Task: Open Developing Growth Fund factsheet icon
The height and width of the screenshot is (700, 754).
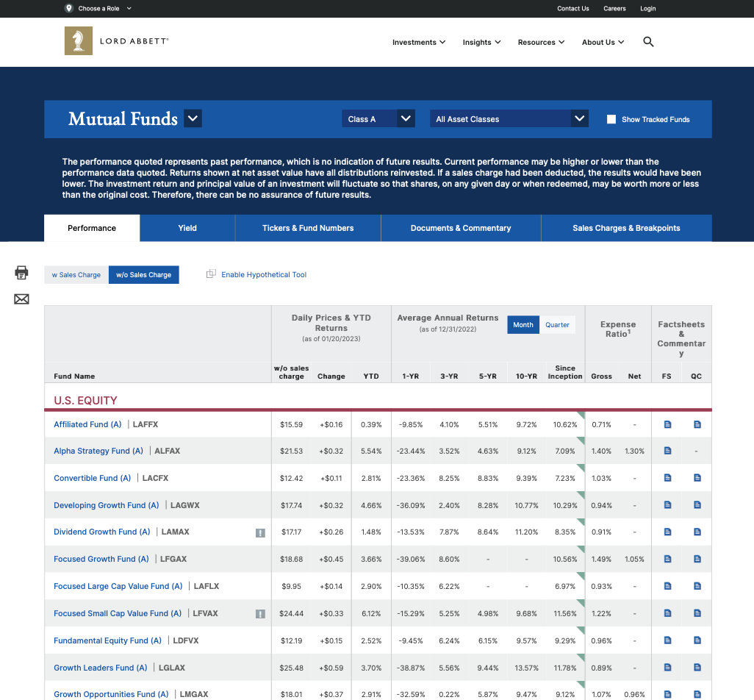Action: 667,504
